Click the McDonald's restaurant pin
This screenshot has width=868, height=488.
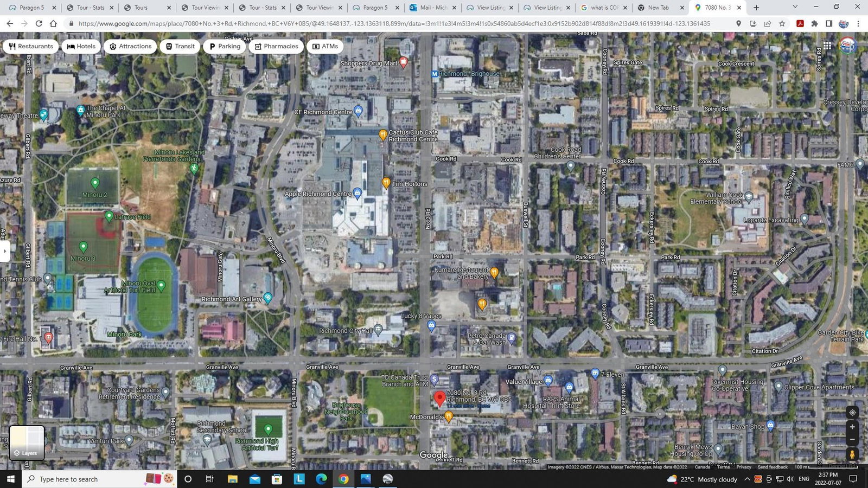point(449,416)
